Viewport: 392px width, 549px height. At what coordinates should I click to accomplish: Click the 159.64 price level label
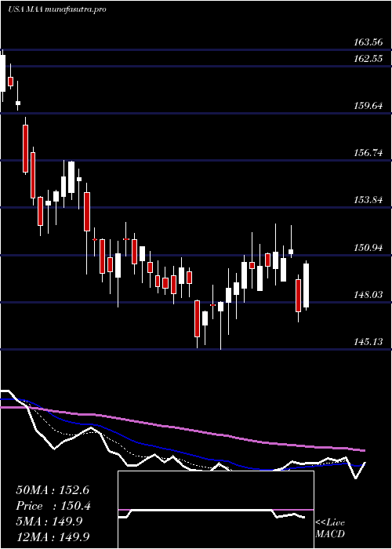click(x=368, y=106)
